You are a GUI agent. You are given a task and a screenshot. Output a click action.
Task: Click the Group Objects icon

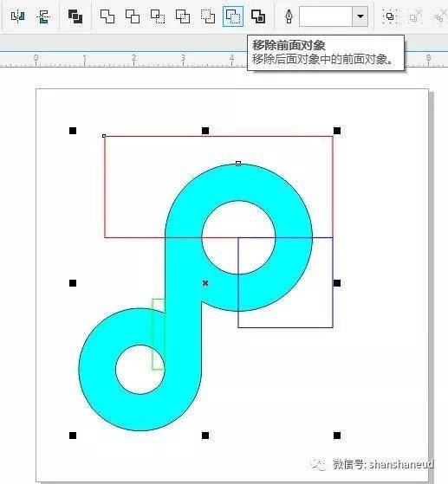tap(390, 16)
